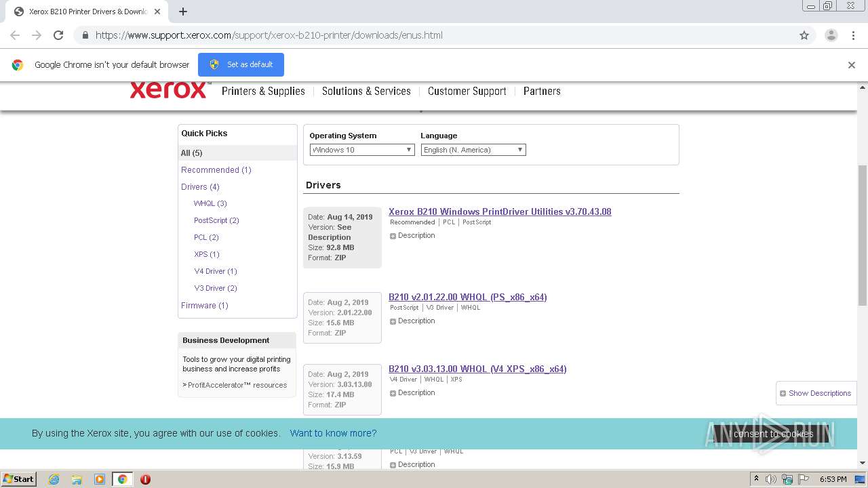
Task: Open Solutions & Services menu
Action: [x=366, y=91]
